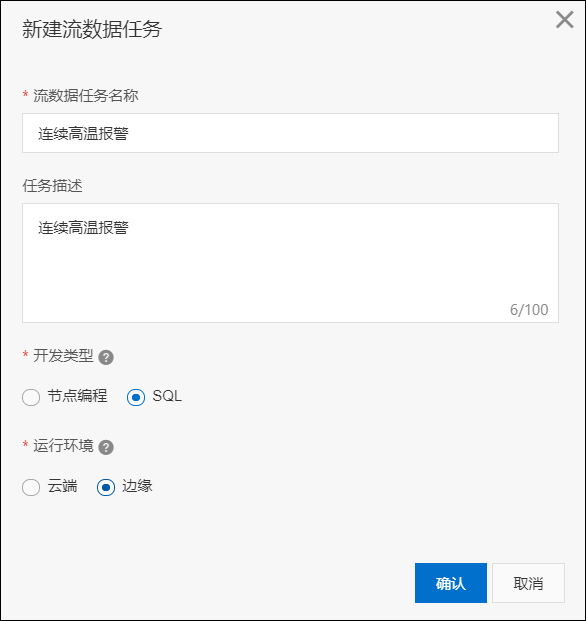Choose the 云端 radio button
This screenshot has height=621, width=586.
pyautogui.click(x=31, y=487)
